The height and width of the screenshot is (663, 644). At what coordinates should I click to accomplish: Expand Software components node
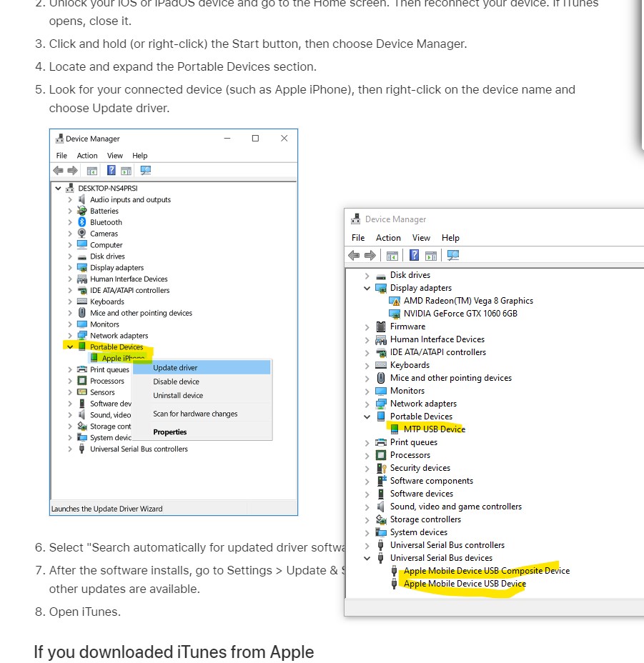(367, 482)
